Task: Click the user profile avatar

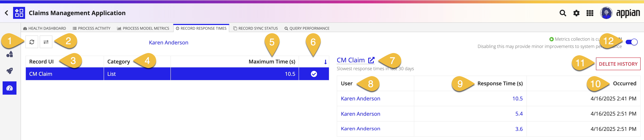Action: [606, 13]
